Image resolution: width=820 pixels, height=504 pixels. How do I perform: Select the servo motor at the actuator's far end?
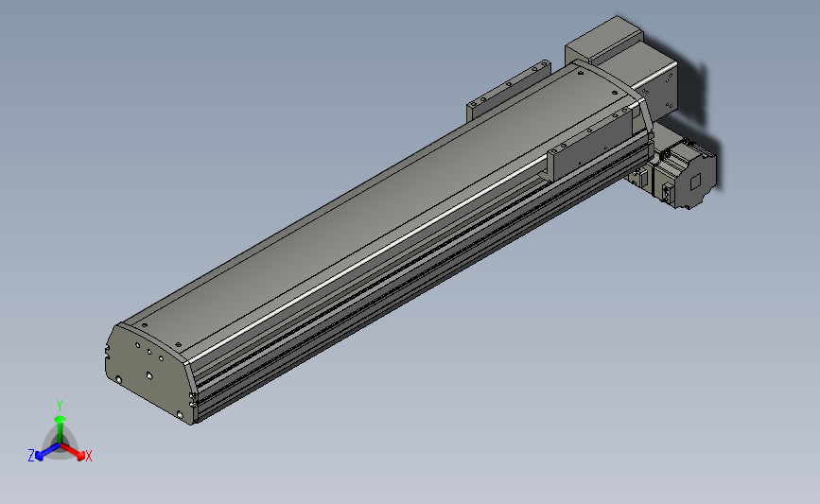pos(683,174)
